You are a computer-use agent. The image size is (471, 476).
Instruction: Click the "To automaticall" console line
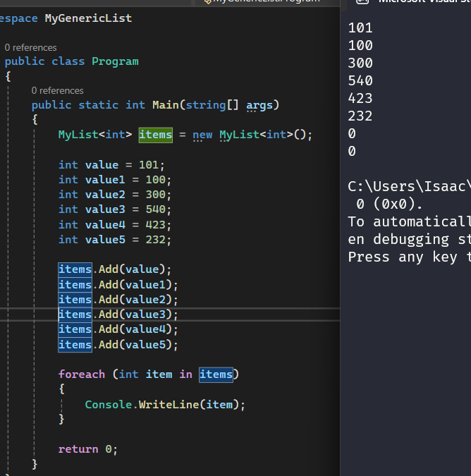[x=409, y=222]
